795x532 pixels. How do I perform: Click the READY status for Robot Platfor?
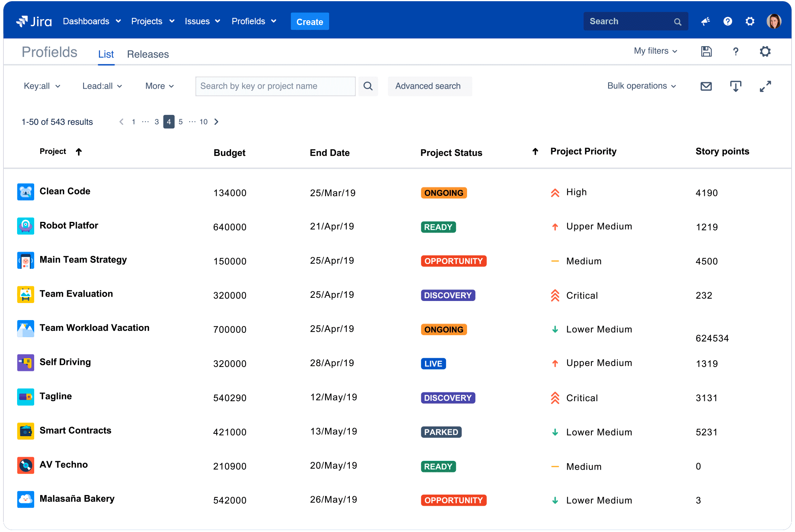click(438, 227)
